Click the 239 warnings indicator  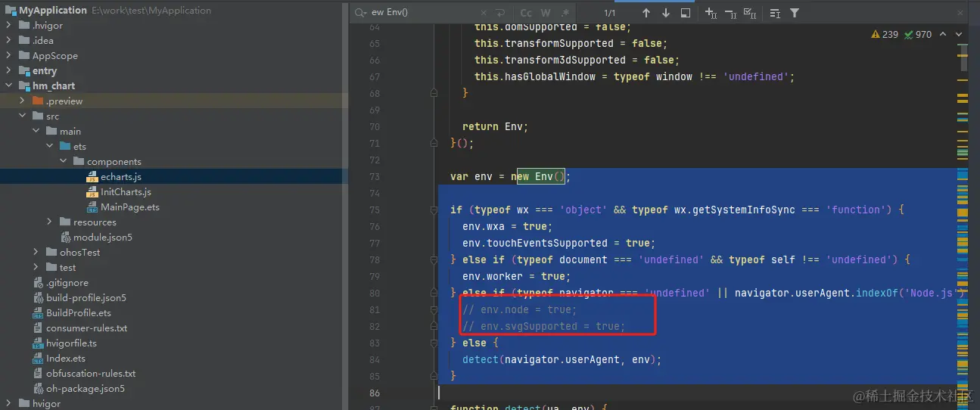coord(885,34)
